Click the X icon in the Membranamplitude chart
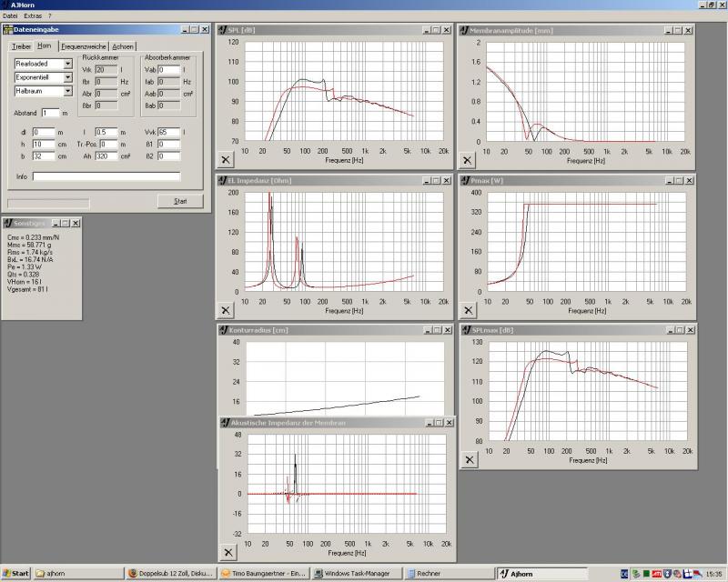The image size is (728, 582). click(468, 160)
